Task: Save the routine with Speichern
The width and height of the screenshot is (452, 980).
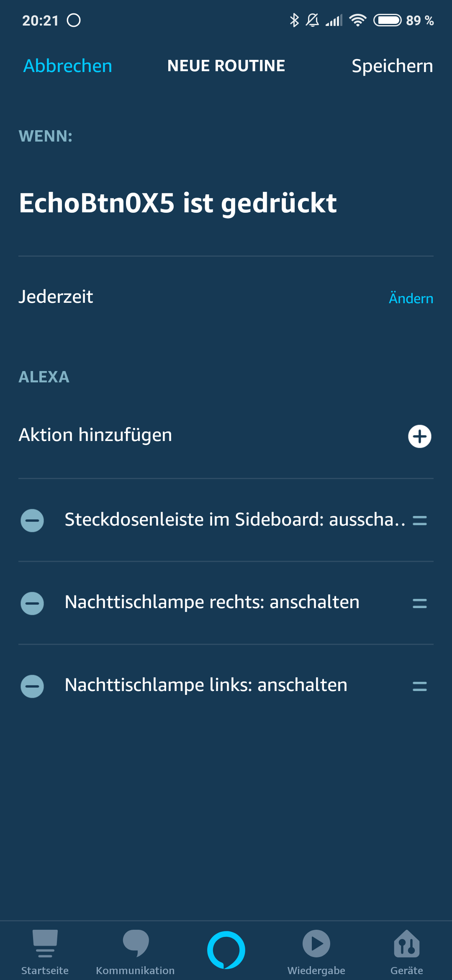Action: (392, 66)
